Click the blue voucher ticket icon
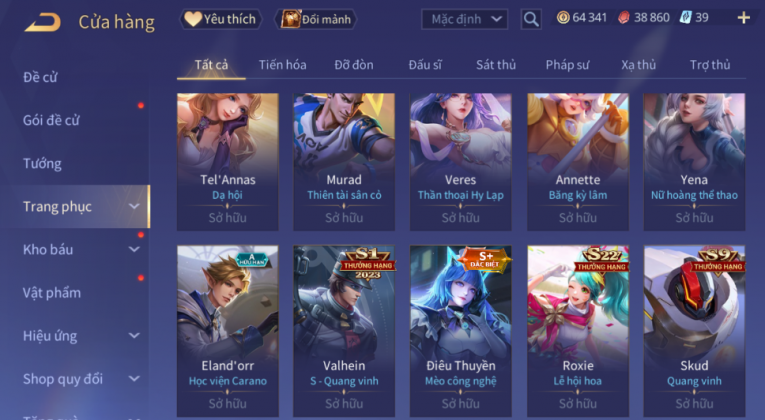 [x=685, y=18]
